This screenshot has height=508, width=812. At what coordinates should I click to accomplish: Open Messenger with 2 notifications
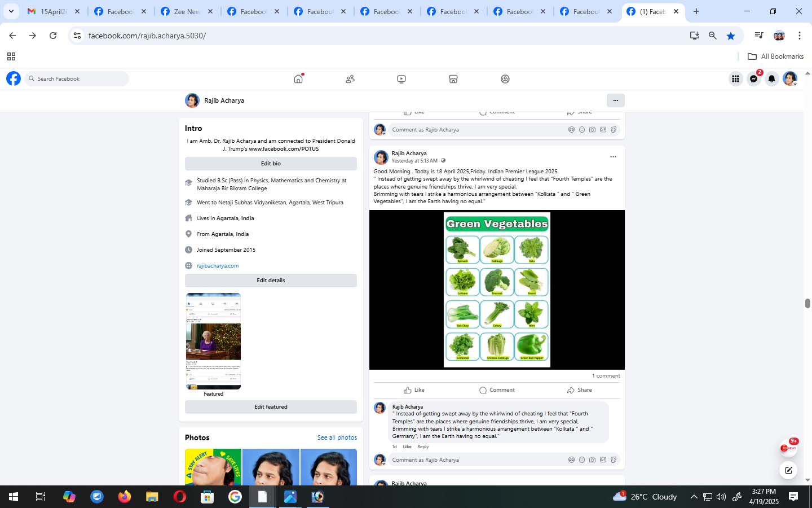tap(754, 79)
